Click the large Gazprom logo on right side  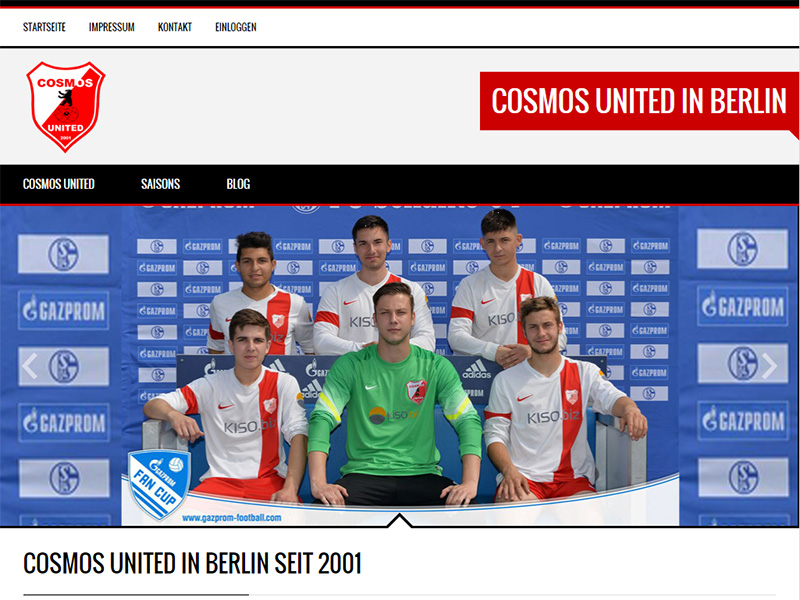742,306
